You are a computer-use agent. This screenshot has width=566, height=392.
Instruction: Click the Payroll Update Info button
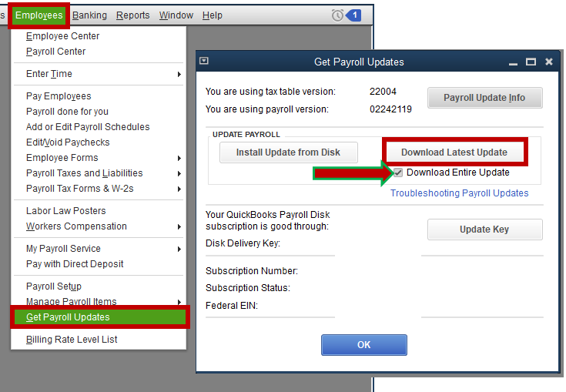[x=485, y=98]
